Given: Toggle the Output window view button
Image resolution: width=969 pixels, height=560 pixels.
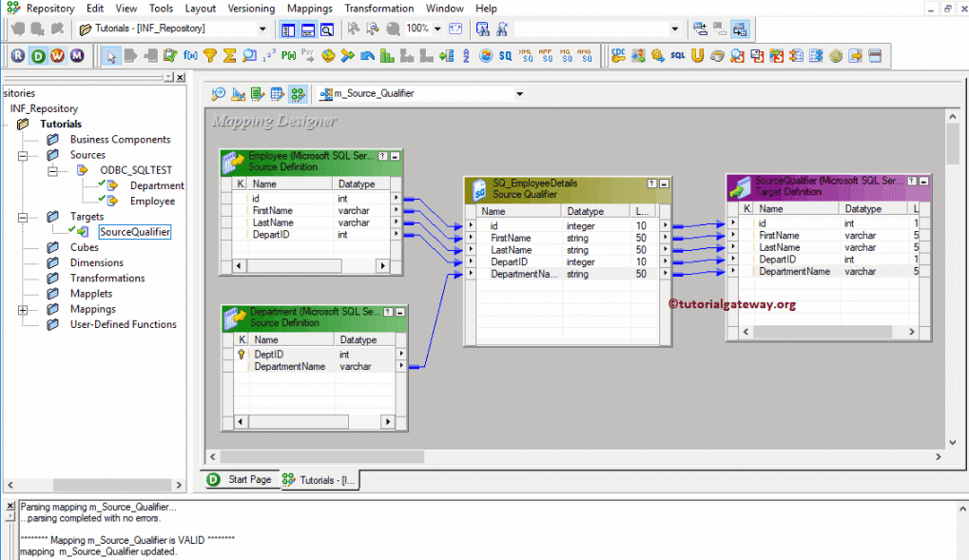Looking at the screenshot, I should pyautogui.click(x=307, y=29).
